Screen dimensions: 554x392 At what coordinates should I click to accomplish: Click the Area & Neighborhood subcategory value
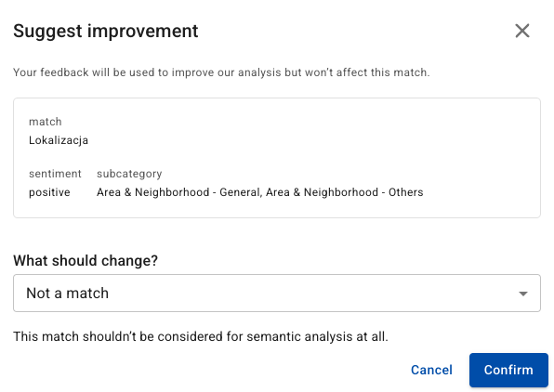pos(259,192)
